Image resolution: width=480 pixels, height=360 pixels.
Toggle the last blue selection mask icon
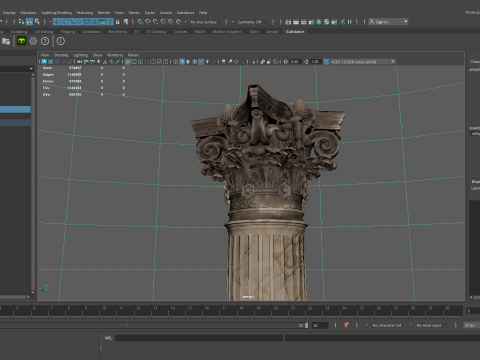(x=110, y=22)
